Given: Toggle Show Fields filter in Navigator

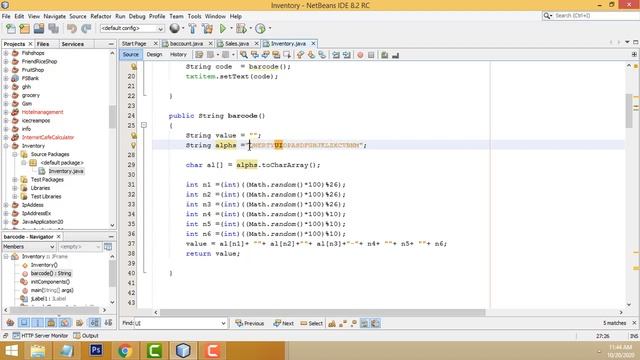Looking at the screenshot, I should tap(24, 323).
